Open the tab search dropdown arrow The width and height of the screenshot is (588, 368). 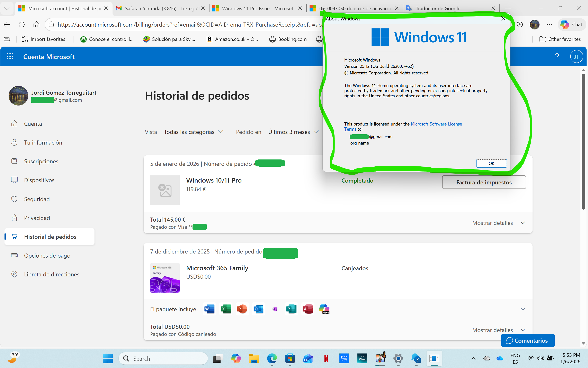[7, 8]
